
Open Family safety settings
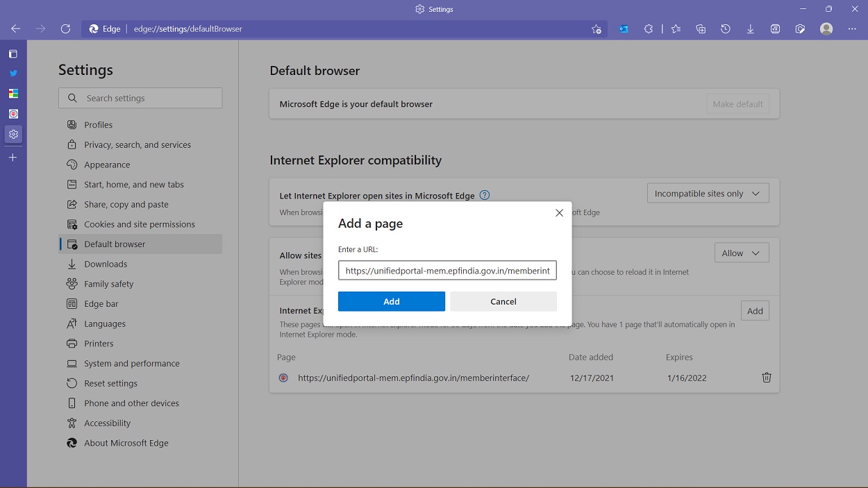140,284
